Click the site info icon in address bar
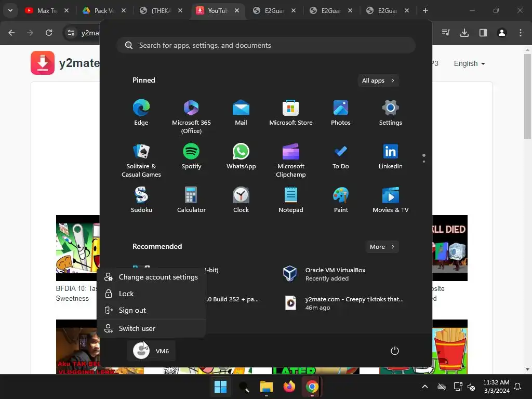 [71, 33]
